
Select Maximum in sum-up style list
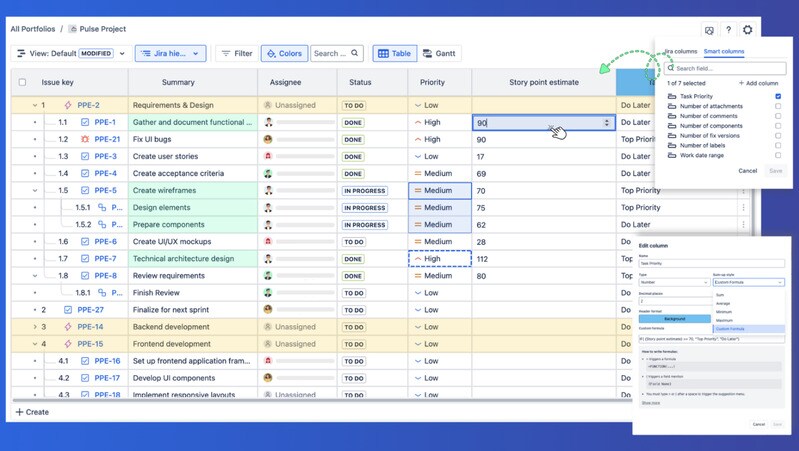tap(724, 320)
